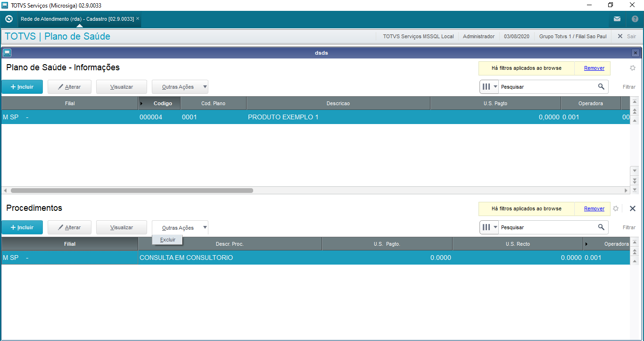Viewport: 644px width, 341px height.
Task: Click Sair to exit the system
Action: pyautogui.click(x=627, y=36)
